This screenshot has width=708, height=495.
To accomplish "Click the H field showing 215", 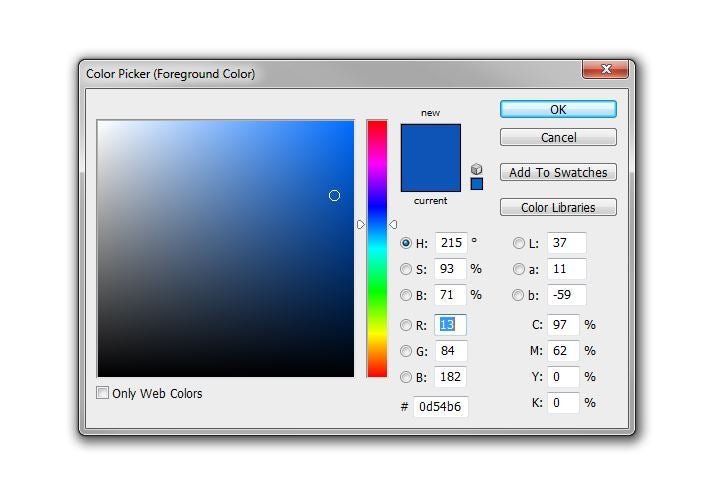I will [451, 243].
